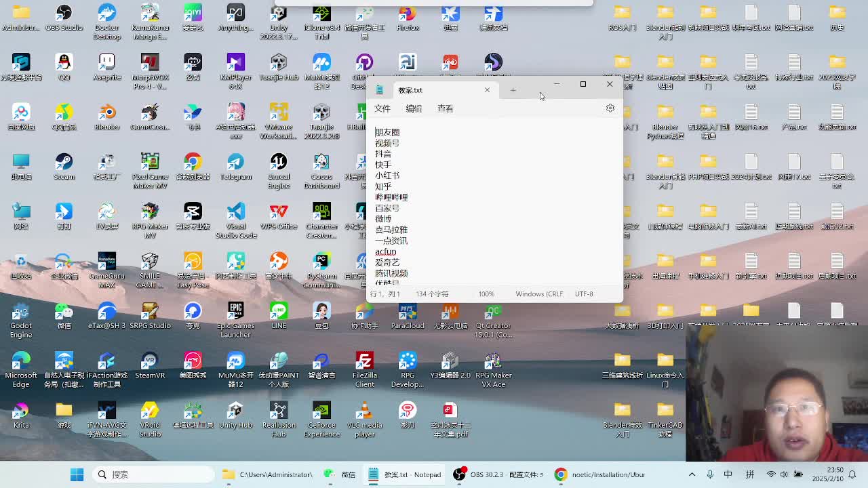This screenshot has width=868, height=488.
Task: Select the Unreal Engine desktop icon
Action: click(x=279, y=170)
